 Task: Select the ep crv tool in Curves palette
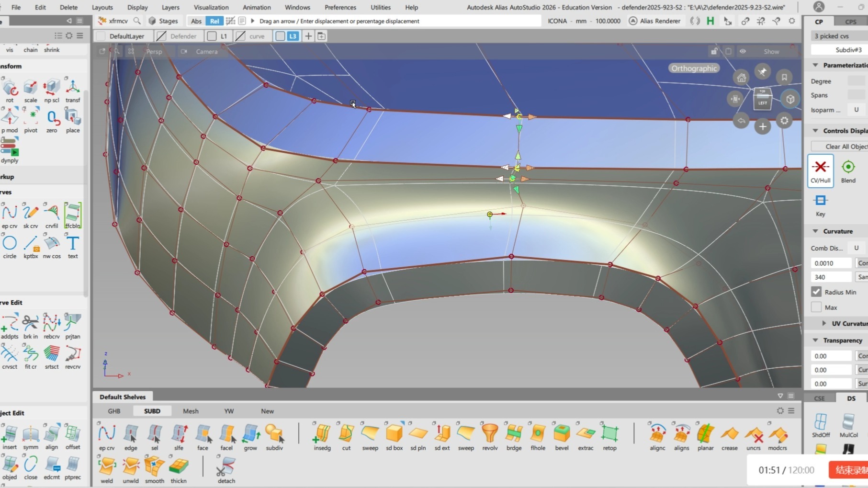click(10, 213)
